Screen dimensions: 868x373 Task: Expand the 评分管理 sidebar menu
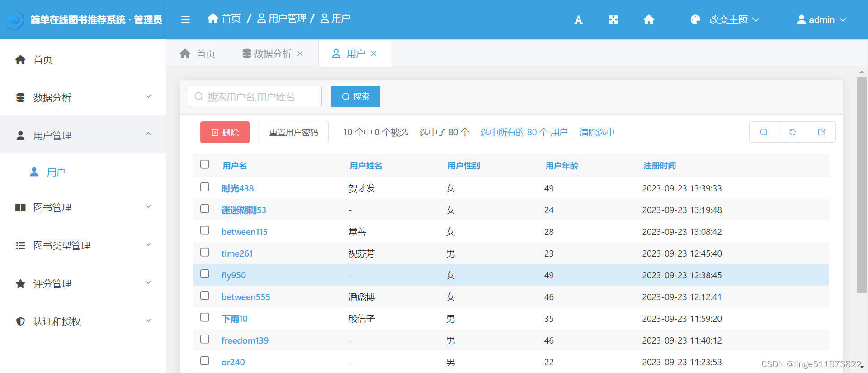pos(148,282)
